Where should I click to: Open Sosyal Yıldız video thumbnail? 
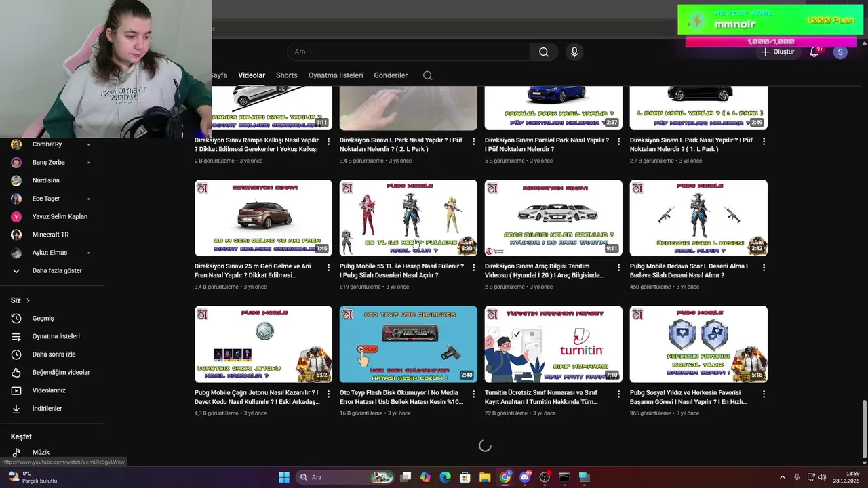pos(698,344)
